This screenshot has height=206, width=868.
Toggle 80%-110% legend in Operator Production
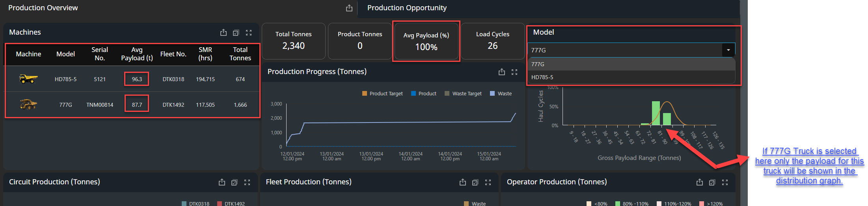click(632, 204)
